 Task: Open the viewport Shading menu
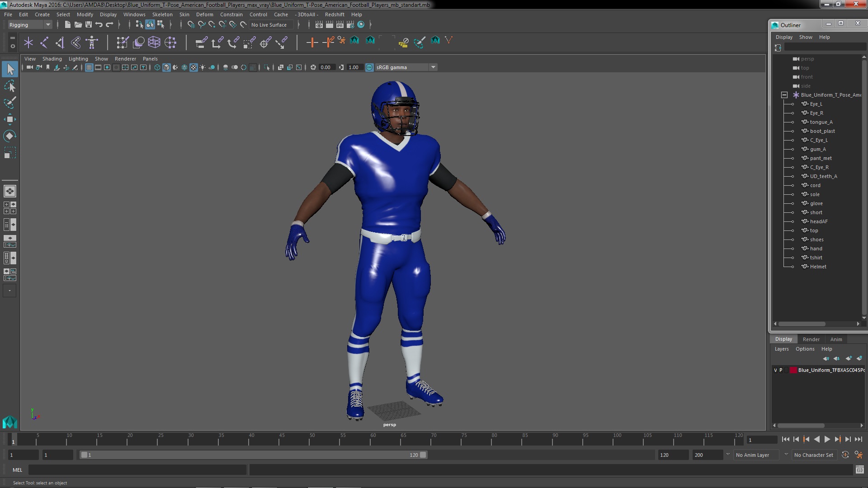pos(52,59)
